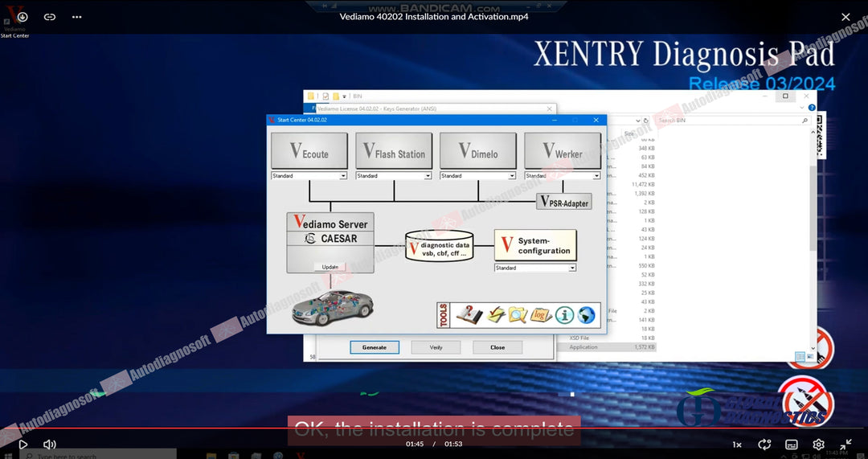Open the checklist notepad tool icon
Screen dimensions: 868x459
(x=495, y=315)
